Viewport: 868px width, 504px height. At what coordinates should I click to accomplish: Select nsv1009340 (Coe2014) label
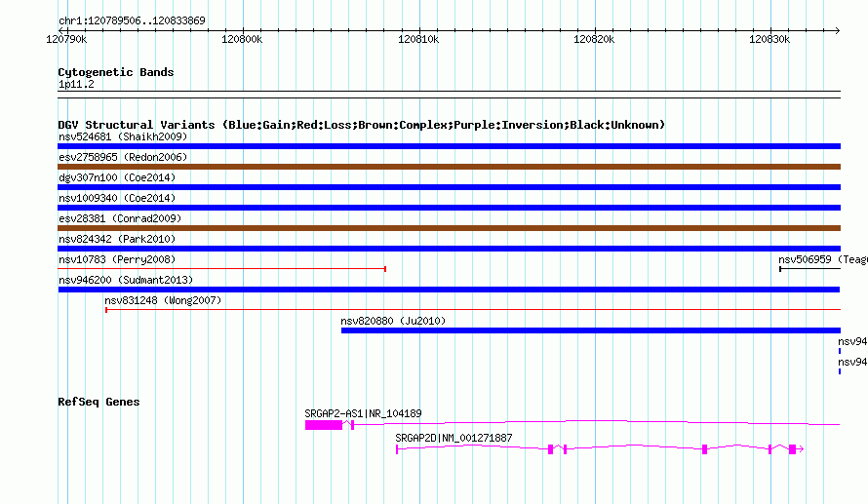click(x=117, y=198)
